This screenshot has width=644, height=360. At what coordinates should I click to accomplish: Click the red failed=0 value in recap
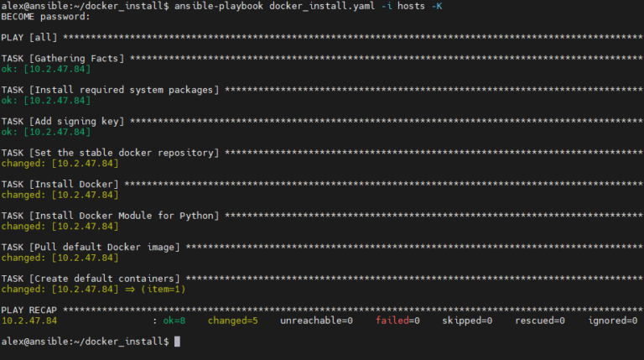397,321
